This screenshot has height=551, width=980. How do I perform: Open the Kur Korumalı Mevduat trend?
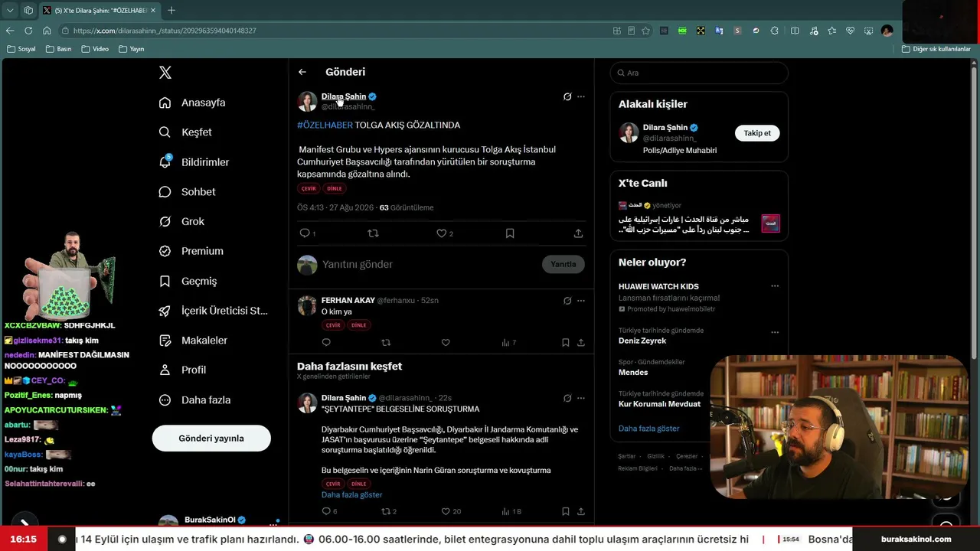[x=659, y=404]
